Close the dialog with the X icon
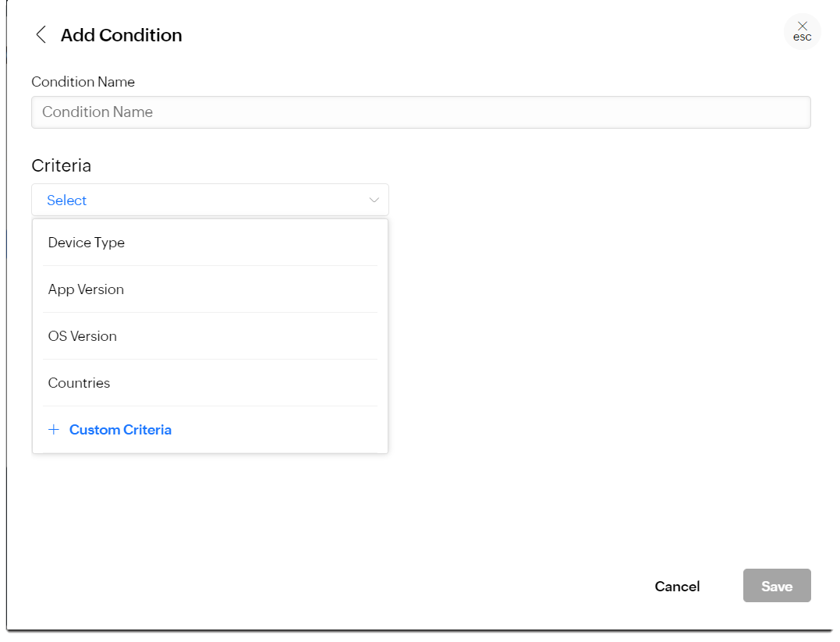This screenshot has height=642, width=840. click(803, 27)
